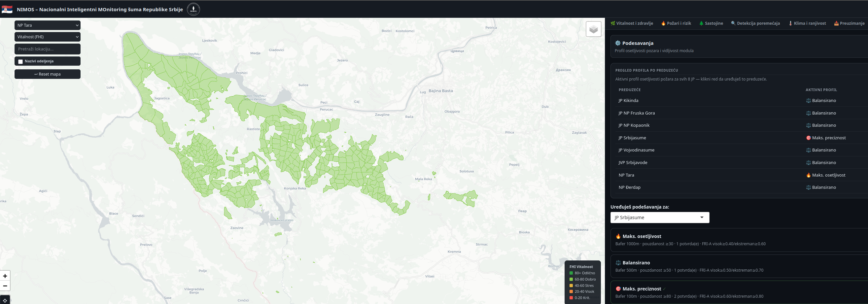Click the flame icon on Maks. osetljivost card
This screenshot has height=304, width=868.
618,236
